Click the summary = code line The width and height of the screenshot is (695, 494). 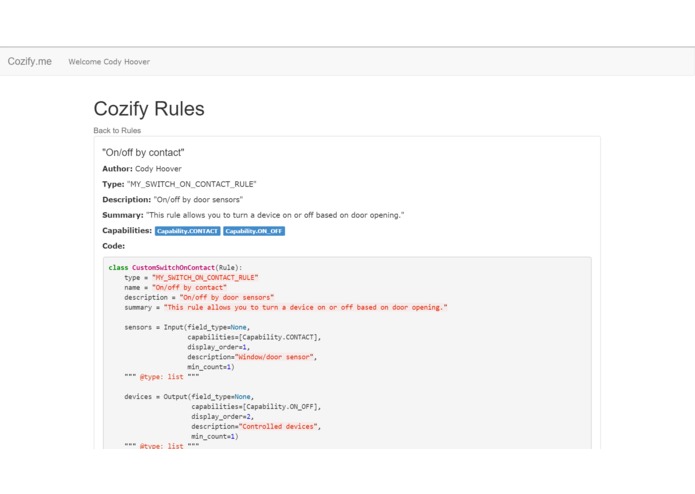pyautogui.click(x=286, y=307)
